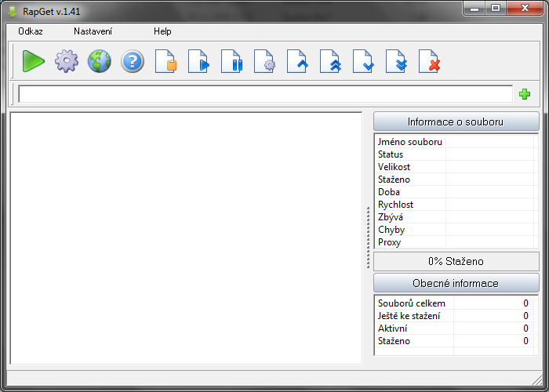Start downloads with green play icon
The image size is (549, 392).
coord(33,61)
